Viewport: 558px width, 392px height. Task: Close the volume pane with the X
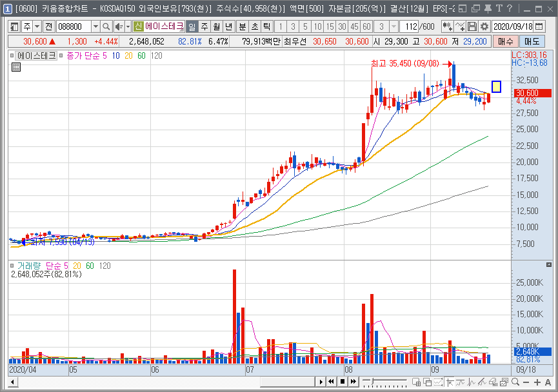click(549, 264)
